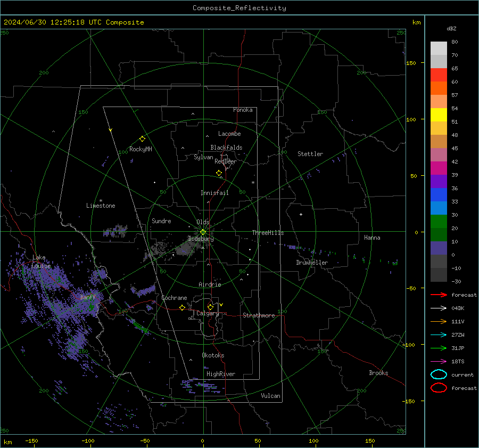This screenshot has height=448, width=479.
Task: Click the Innisfail label
Action: [x=214, y=193]
